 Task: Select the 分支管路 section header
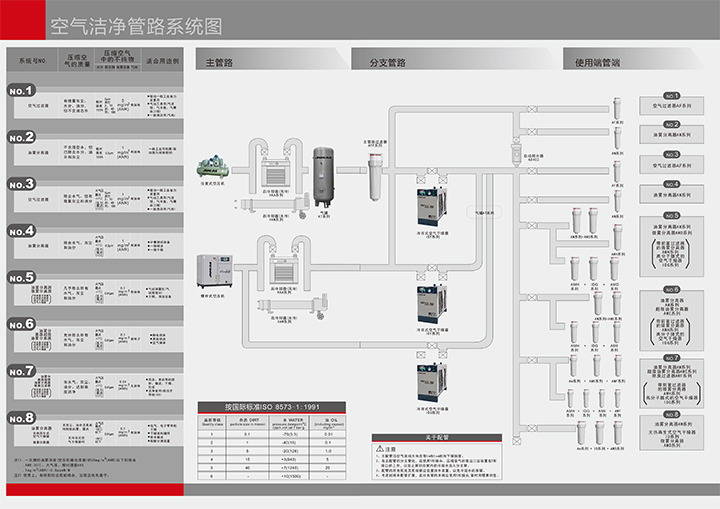388,62
